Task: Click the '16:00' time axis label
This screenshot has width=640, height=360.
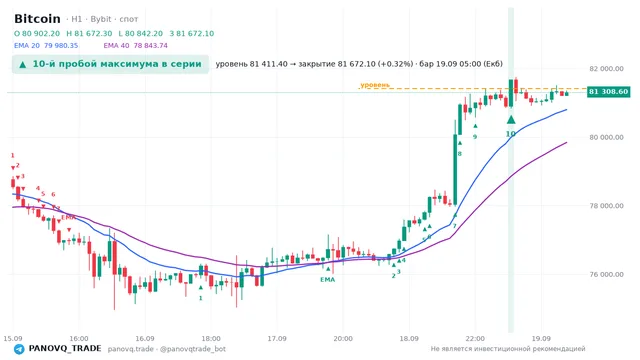Action: (x=79, y=338)
